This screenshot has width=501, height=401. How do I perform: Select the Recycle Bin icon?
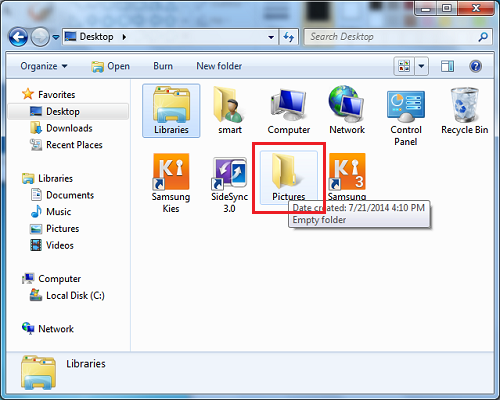[464, 105]
